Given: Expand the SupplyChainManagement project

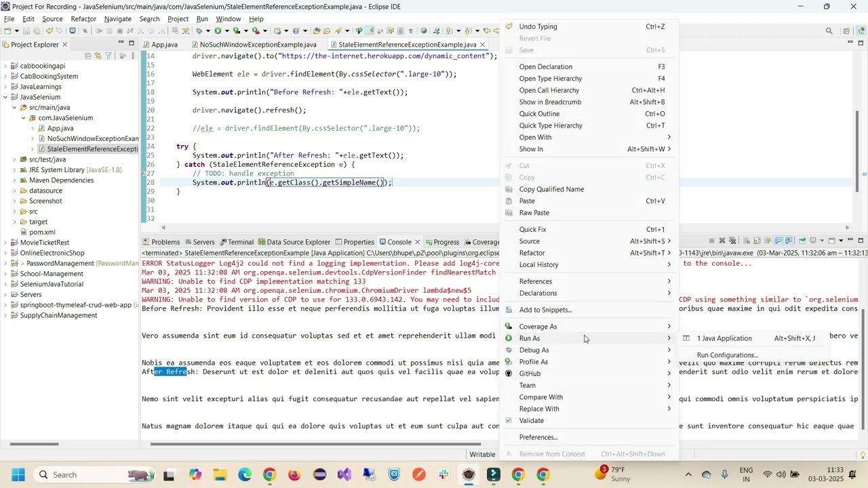Looking at the screenshot, I should [6, 315].
